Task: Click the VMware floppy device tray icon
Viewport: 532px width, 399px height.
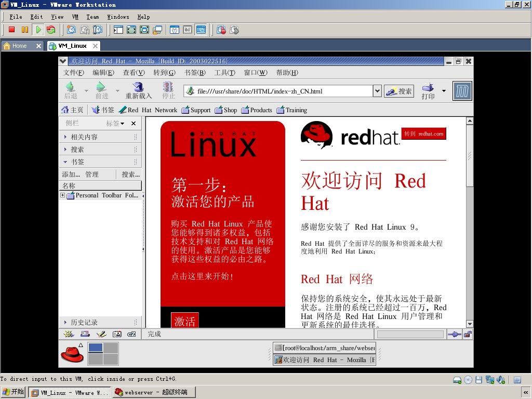Action: point(478,380)
